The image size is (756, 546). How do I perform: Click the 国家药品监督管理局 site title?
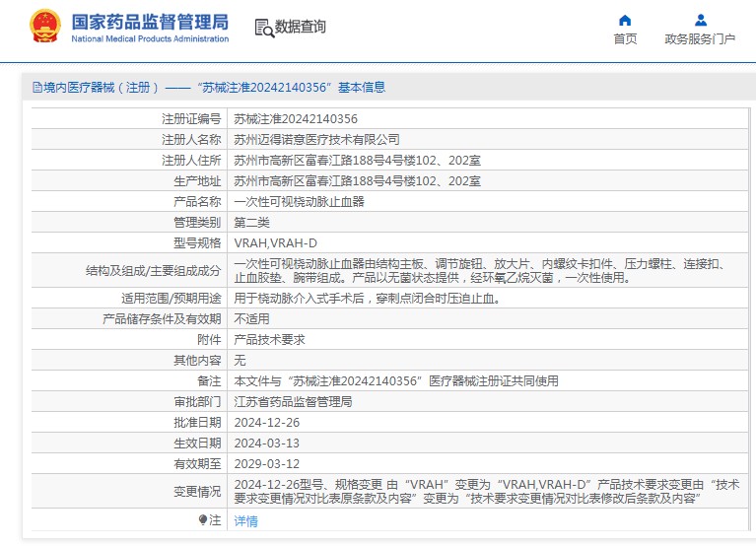click(x=150, y=21)
